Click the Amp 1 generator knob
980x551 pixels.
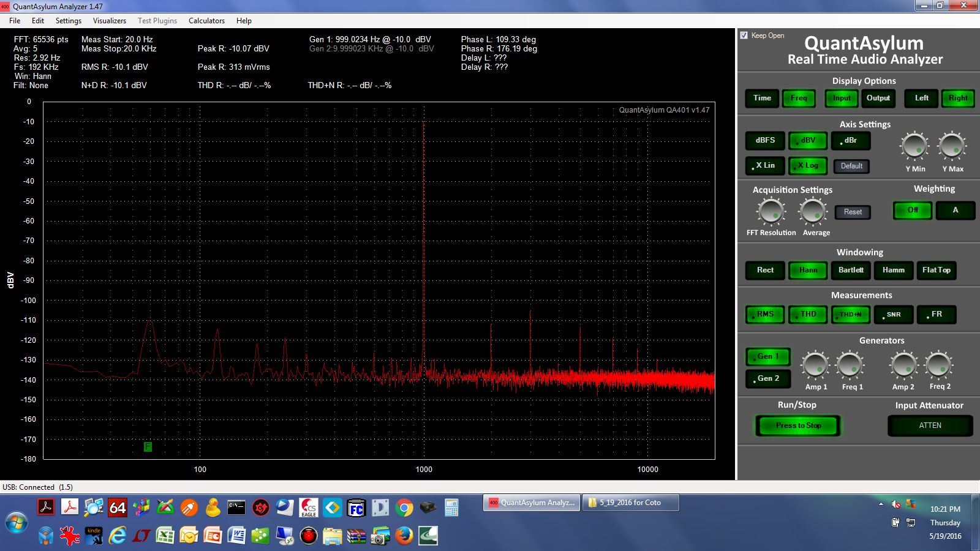pos(815,365)
